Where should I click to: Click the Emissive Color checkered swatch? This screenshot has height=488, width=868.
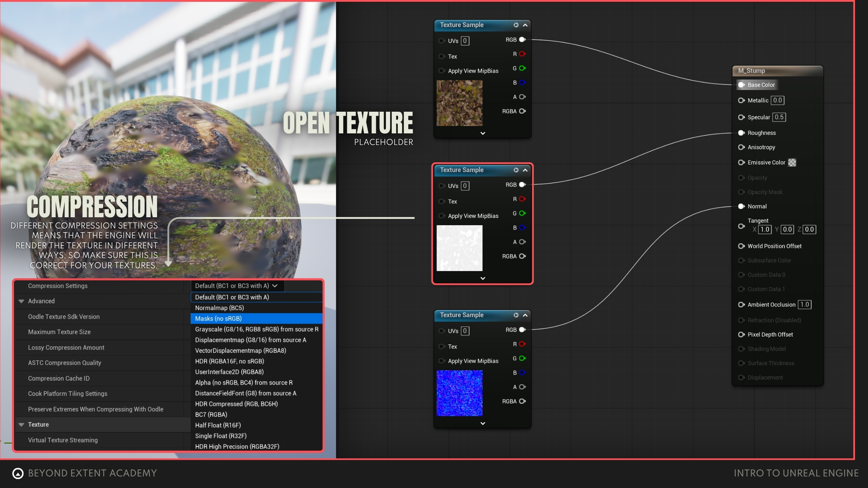click(792, 163)
